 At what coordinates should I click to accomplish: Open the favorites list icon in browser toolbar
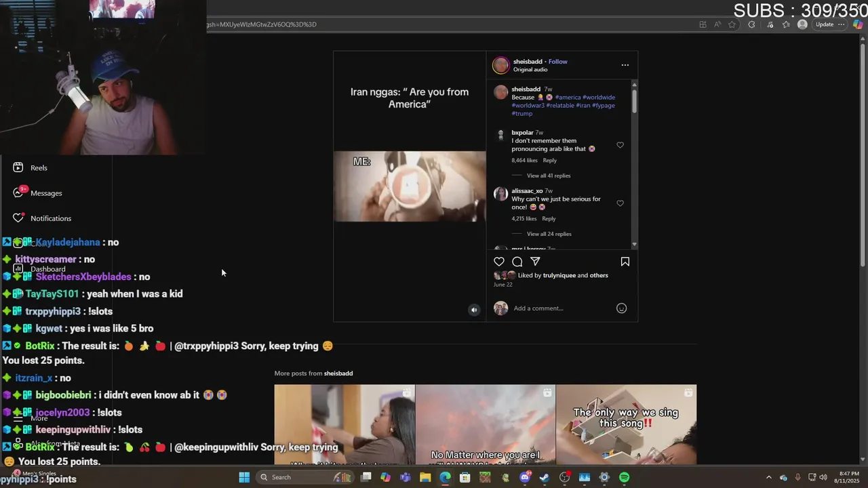pos(786,24)
